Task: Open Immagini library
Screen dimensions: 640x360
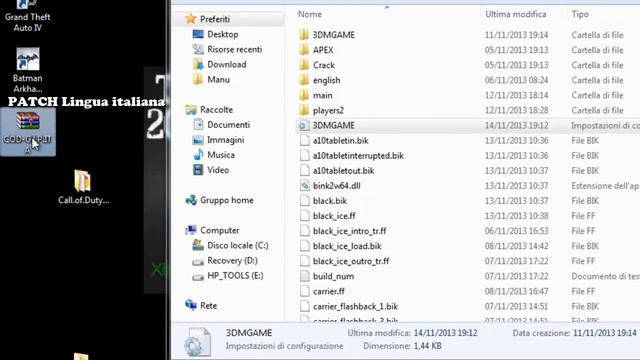Action: coord(225,140)
